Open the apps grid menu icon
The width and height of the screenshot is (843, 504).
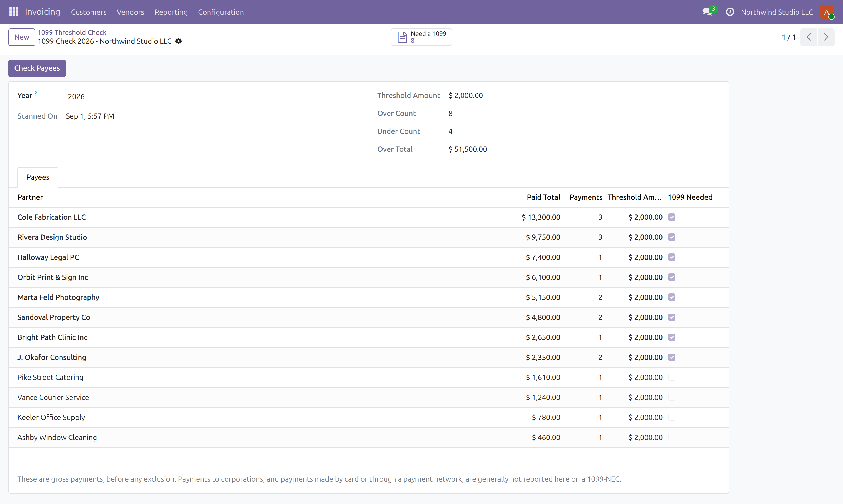(x=14, y=12)
